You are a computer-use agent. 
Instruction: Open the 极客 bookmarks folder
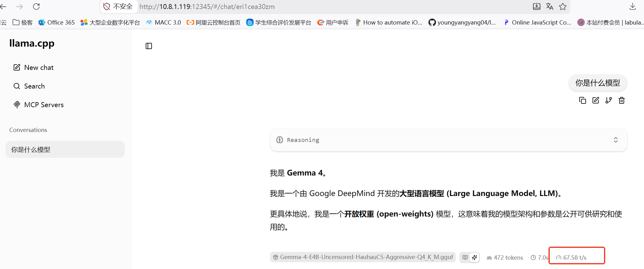[23, 22]
